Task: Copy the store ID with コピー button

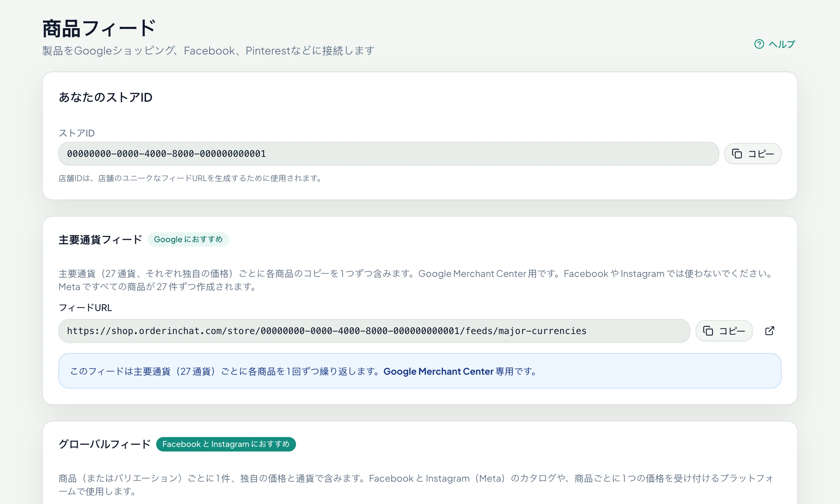Action: click(753, 154)
